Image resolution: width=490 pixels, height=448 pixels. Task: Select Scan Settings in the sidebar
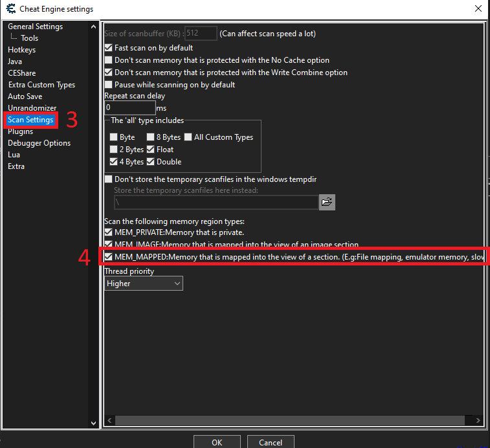pos(30,120)
